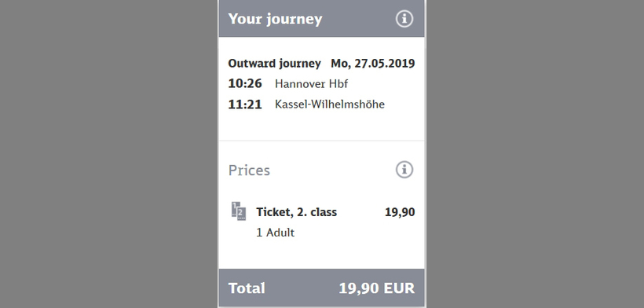Image resolution: width=644 pixels, height=308 pixels.
Task: Click the divider line above Prices section
Action: (x=321, y=141)
